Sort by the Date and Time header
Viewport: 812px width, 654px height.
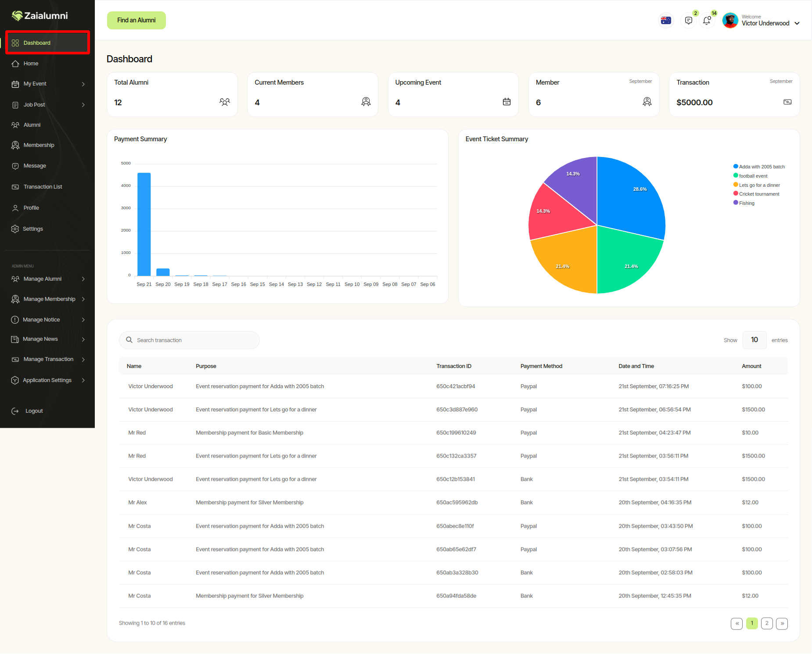[x=636, y=366]
